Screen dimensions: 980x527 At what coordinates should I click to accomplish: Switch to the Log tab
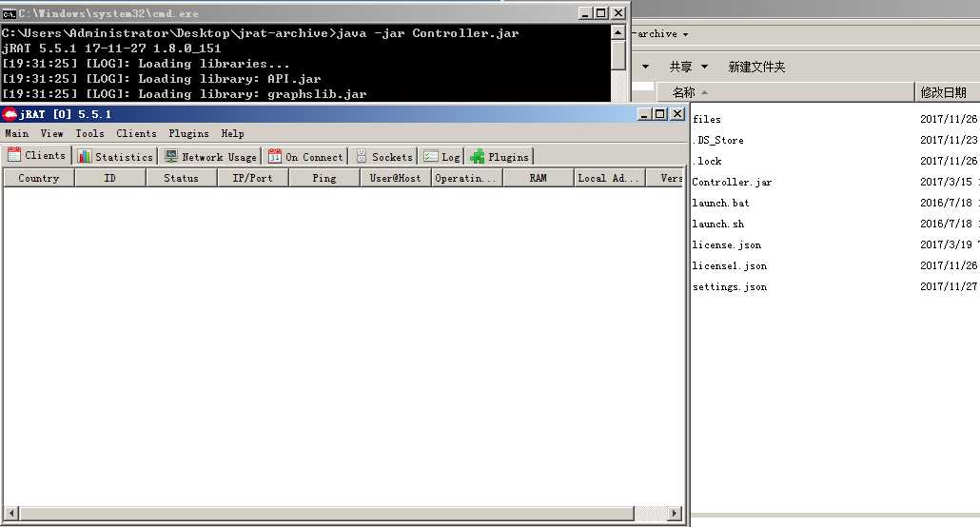[x=441, y=156]
